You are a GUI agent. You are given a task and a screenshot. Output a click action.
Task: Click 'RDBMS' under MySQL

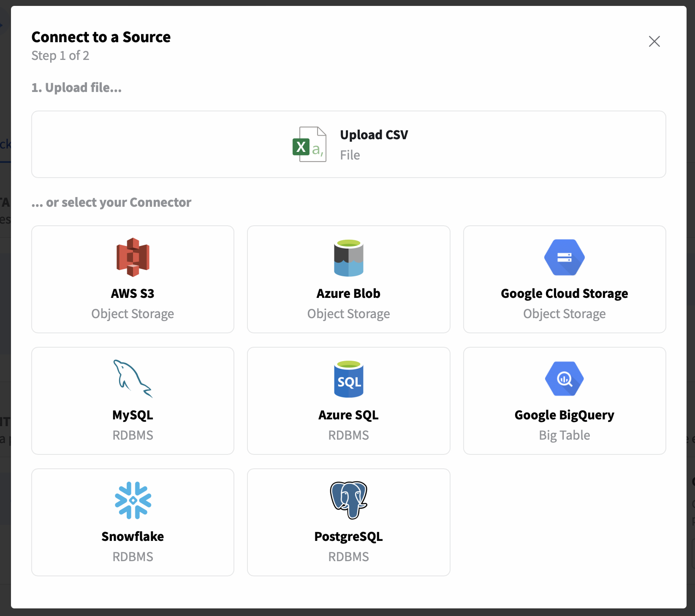pos(133,435)
